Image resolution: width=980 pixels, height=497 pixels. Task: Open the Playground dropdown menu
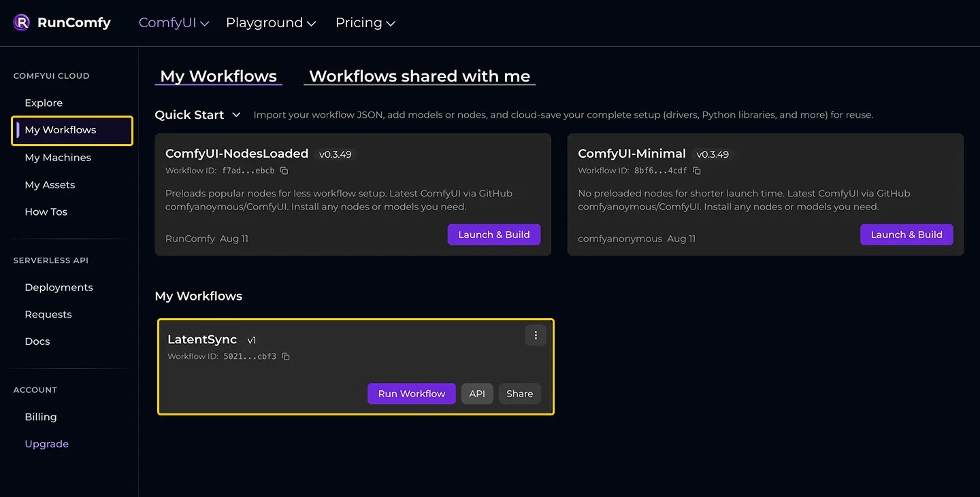(x=271, y=22)
